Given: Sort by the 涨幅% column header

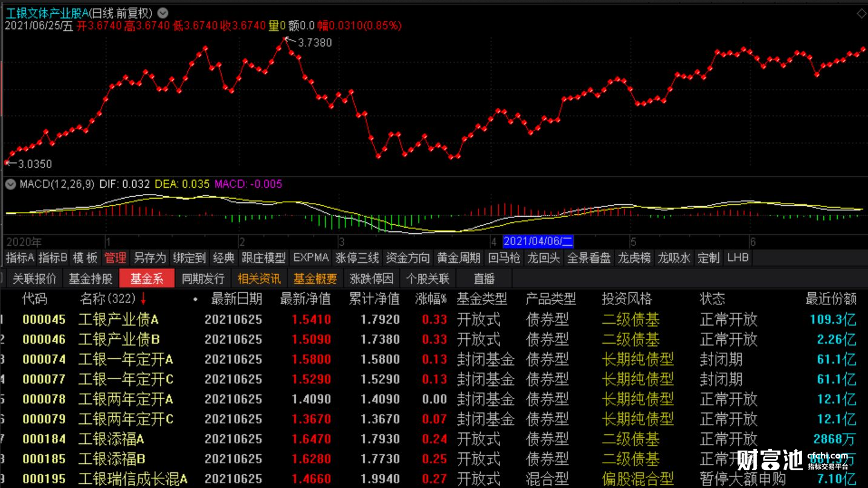Looking at the screenshot, I should pos(431,299).
